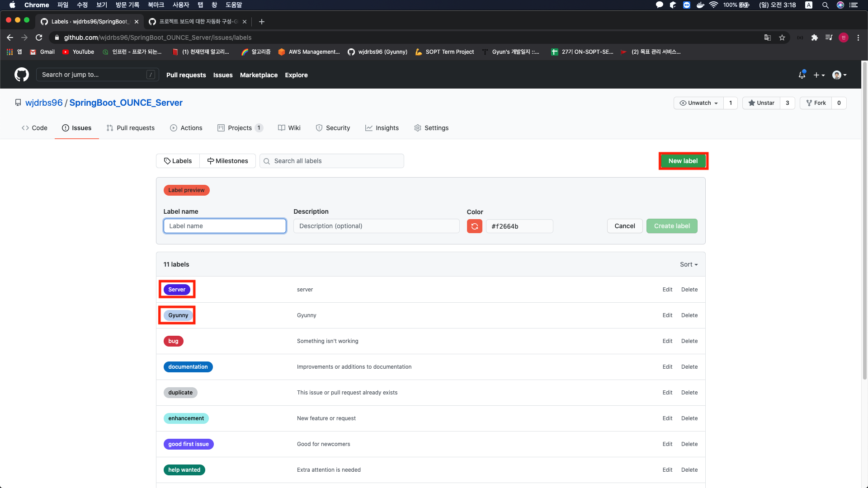Open the Sort labels dropdown
868x488 pixels.
pos(689,264)
